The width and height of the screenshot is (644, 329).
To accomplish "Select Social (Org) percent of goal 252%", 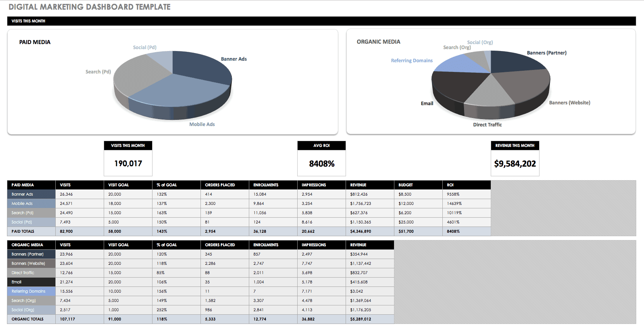I will click(176, 310).
